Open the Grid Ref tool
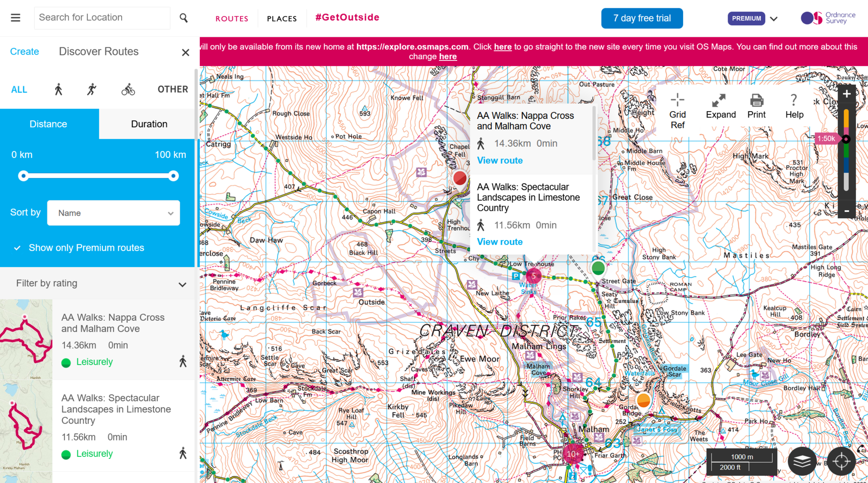 (x=677, y=111)
